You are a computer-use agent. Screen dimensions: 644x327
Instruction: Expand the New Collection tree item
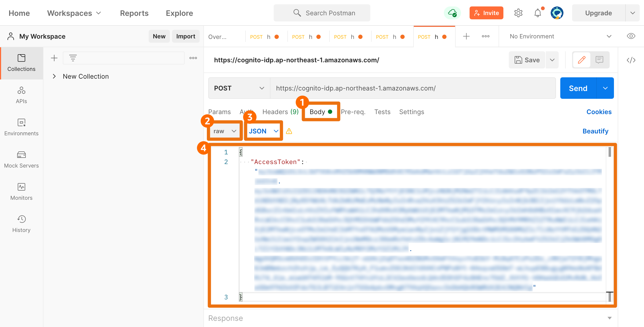(x=54, y=76)
